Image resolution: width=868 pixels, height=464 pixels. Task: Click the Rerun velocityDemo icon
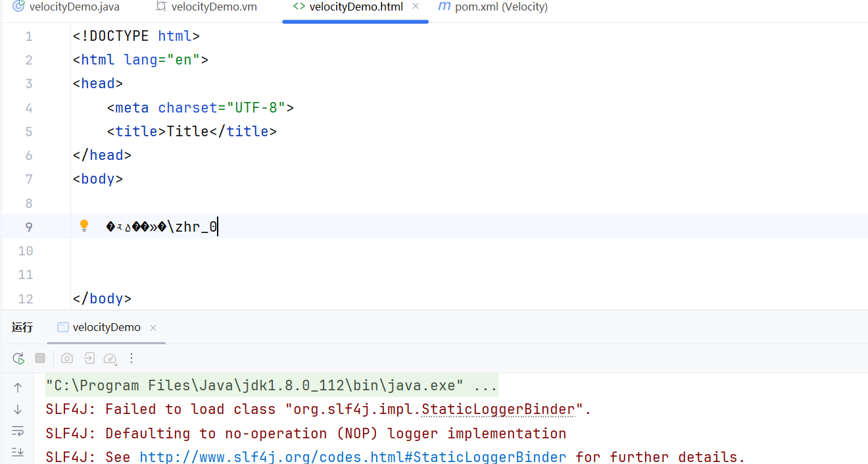[x=18, y=359]
